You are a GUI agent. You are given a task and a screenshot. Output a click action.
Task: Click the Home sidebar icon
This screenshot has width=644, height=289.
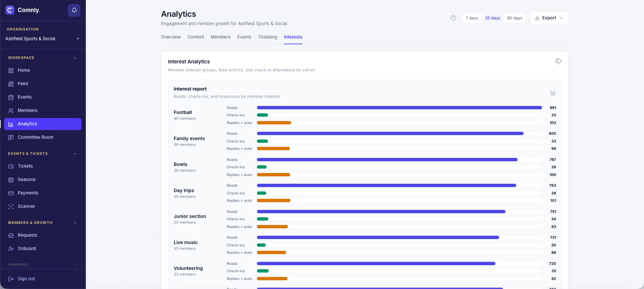point(11,70)
